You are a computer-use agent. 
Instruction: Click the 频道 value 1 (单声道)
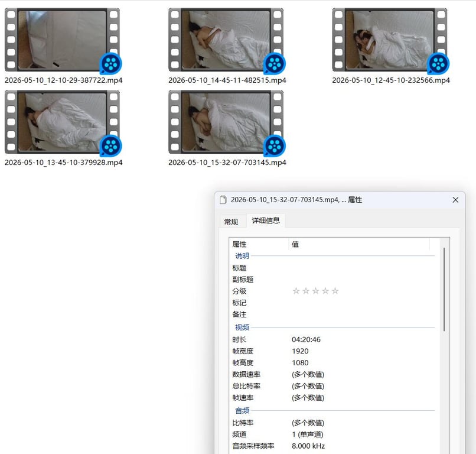pos(308,434)
